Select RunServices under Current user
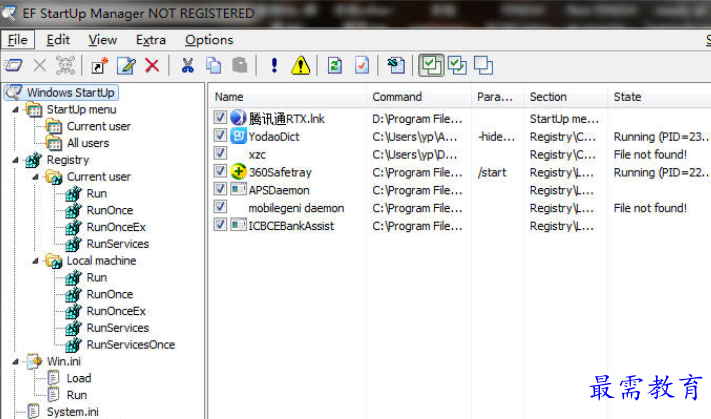The image size is (711, 419). point(117,244)
